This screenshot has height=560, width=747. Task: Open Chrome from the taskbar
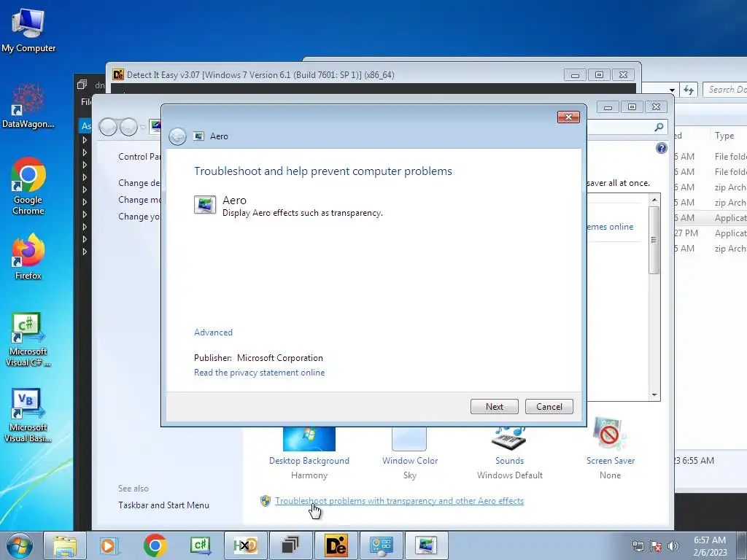[155, 545]
